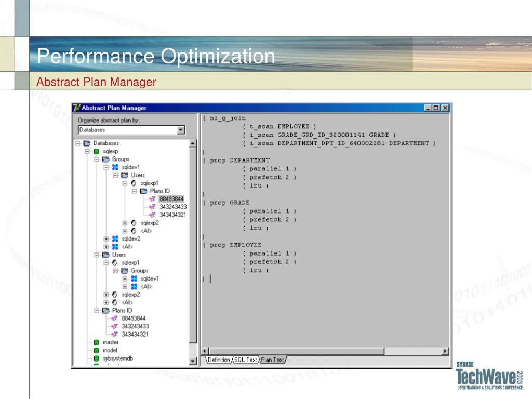This screenshot has height=399, width=532.
Task: Click the tree scrollbar down arrow
Action: pyautogui.click(x=193, y=362)
